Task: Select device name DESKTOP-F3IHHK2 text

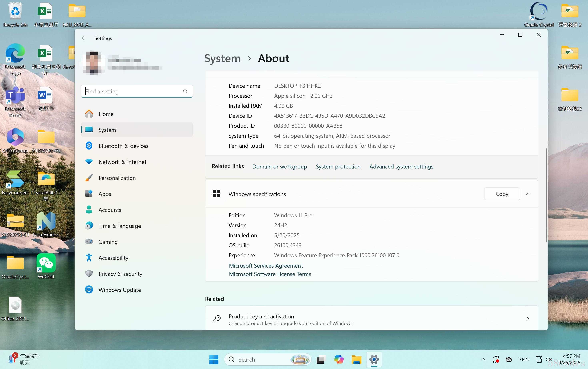Action: (x=297, y=86)
